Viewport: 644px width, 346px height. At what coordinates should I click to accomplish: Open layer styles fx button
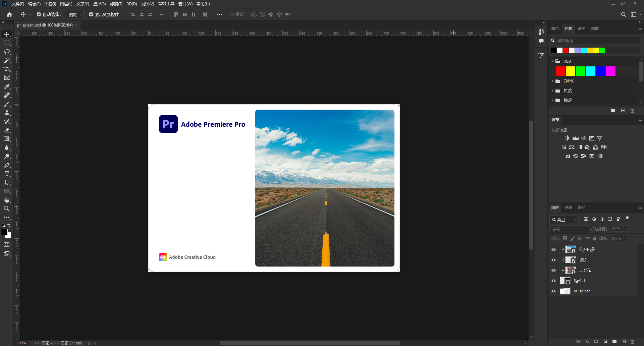tap(587, 342)
